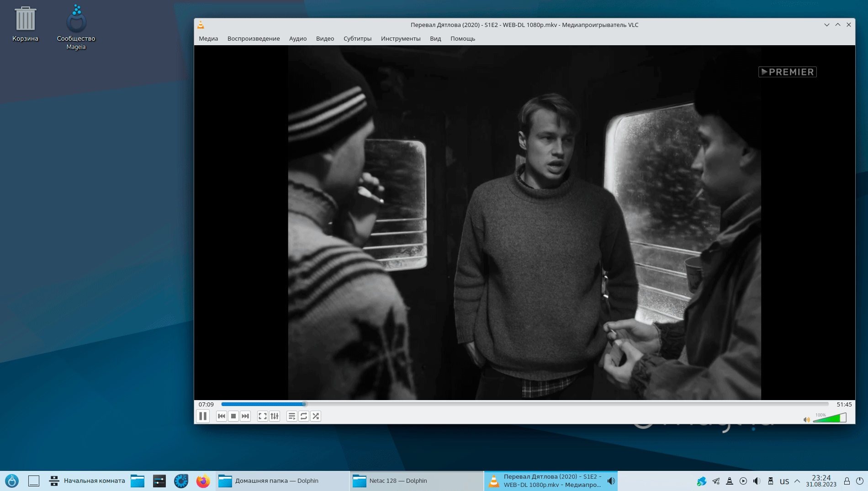Open extended settings and effects
Image resolution: width=868 pixels, height=491 pixels.
coord(275,416)
